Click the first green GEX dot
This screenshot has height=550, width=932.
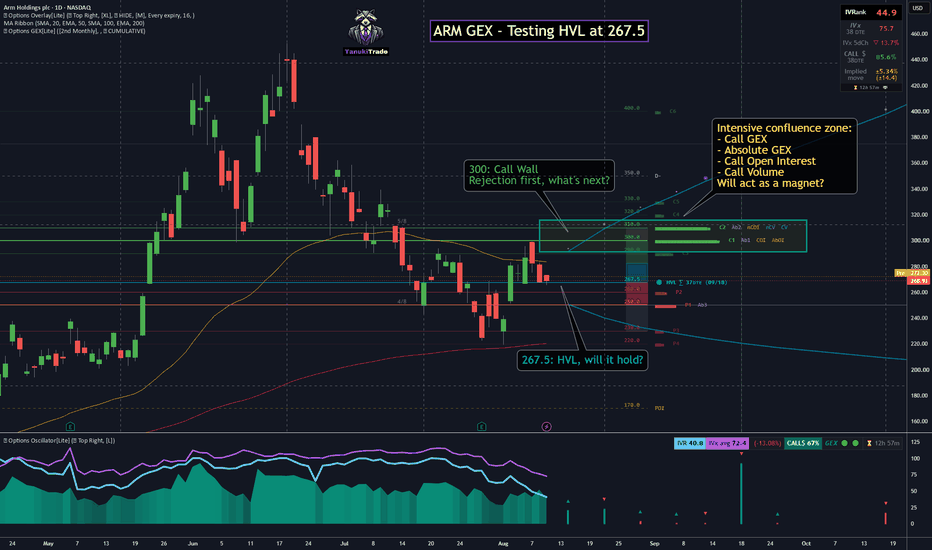(845, 443)
